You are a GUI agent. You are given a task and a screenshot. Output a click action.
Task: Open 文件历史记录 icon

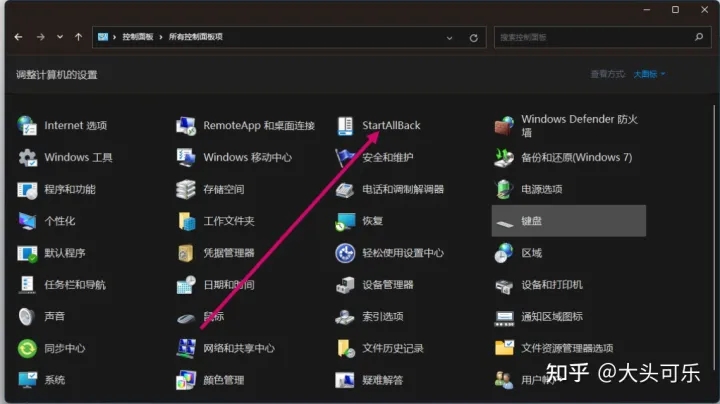point(345,348)
